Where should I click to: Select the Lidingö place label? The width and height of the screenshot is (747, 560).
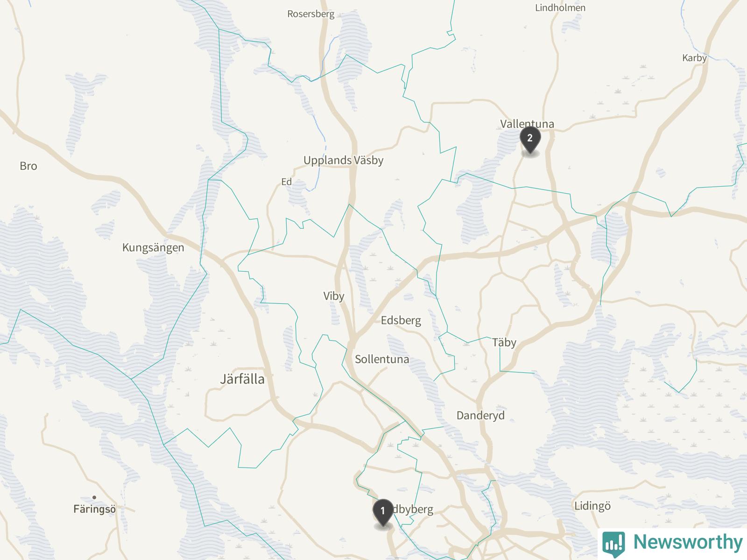tap(592, 506)
